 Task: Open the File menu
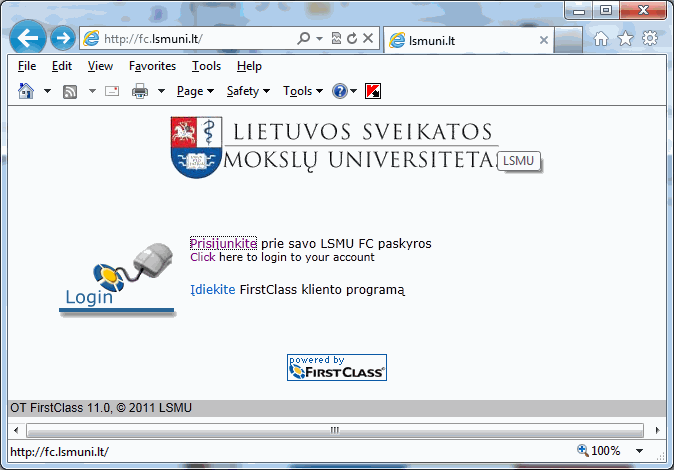click(27, 66)
